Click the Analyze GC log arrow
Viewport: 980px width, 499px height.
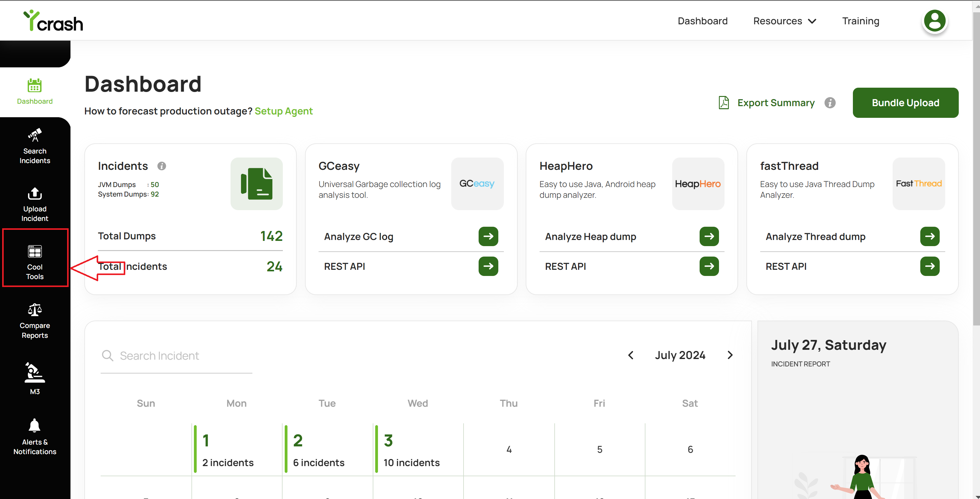tap(488, 236)
